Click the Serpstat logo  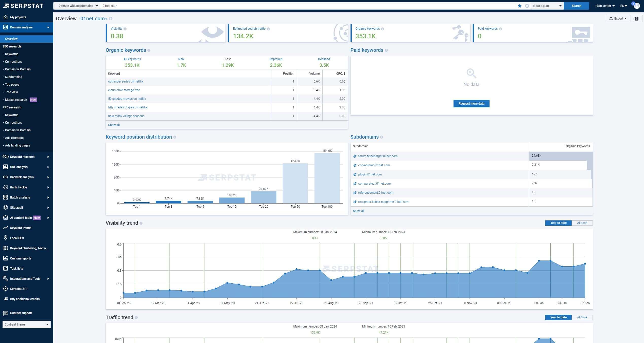tap(23, 6)
